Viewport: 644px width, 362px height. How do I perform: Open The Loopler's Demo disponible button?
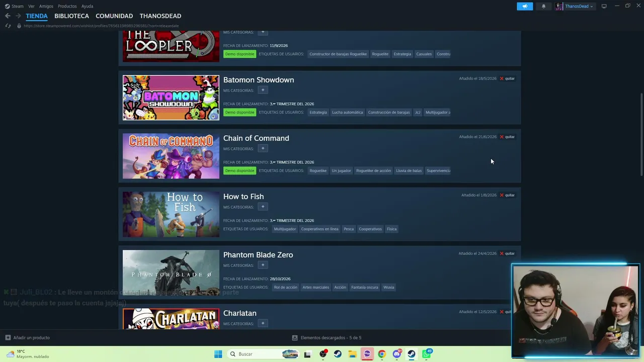(x=239, y=54)
